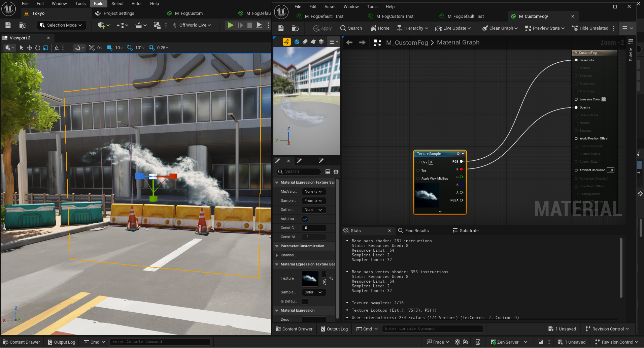Select the arrow Select tool in viewport
This screenshot has width=644, height=348.
[x=22, y=48]
